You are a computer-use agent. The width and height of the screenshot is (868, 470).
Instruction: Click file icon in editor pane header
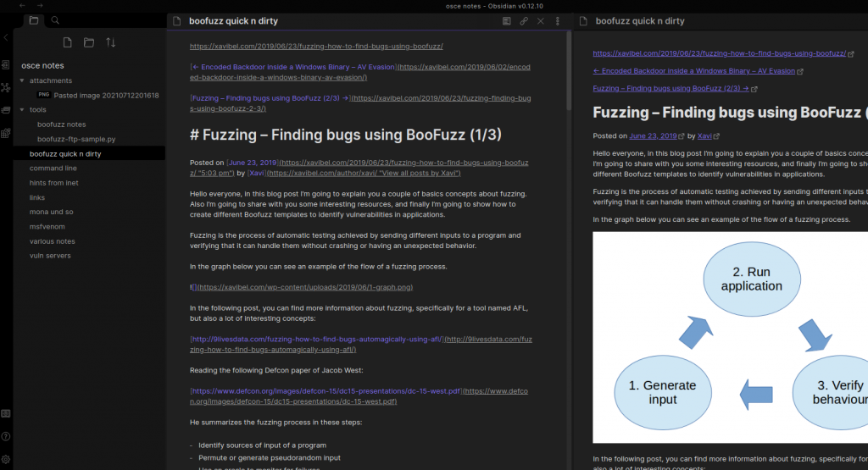177,21
